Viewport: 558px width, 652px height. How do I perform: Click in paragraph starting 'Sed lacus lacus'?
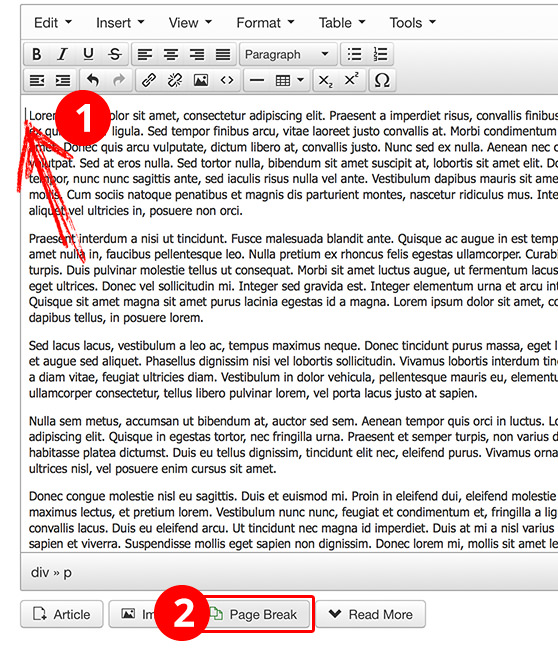pyautogui.click(x=293, y=369)
